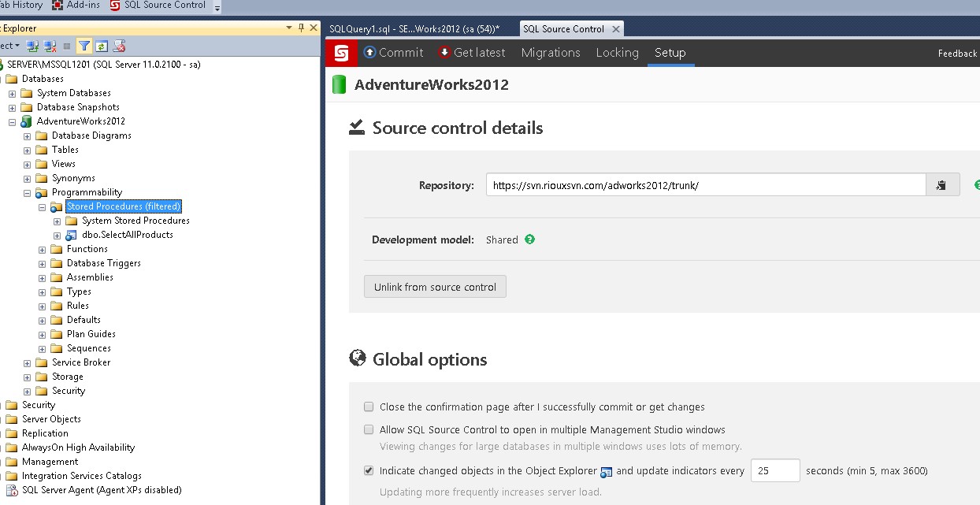
Task: Click the green AdventureWorks2012 database icon in header
Action: pyautogui.click(x=340, y=84)
